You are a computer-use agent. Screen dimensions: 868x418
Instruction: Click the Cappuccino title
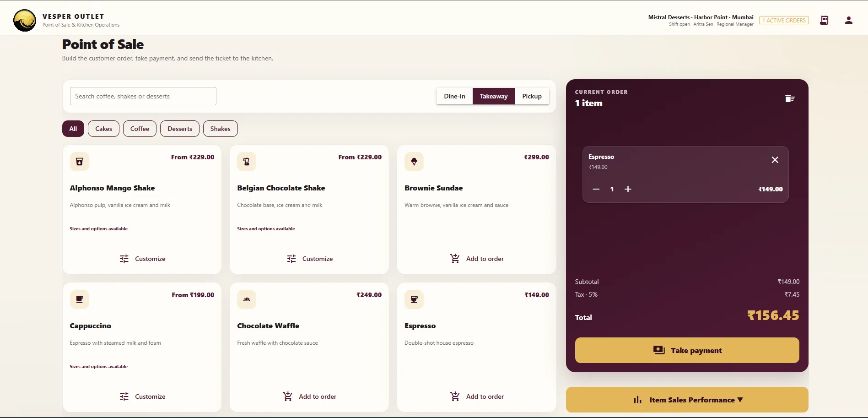coord(90,326)
